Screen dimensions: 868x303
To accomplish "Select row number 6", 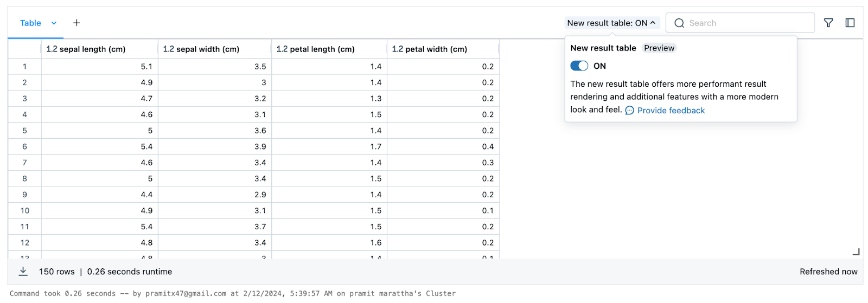I will (x=24, y=146).
